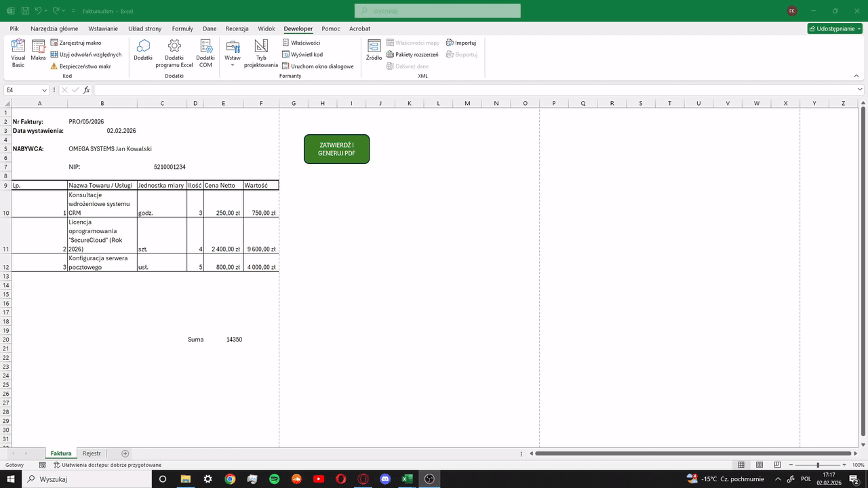Viewport: 868px width, 488px height.
Task: Toggle Użyj odwołań względnych
Action: click(86, 54)
